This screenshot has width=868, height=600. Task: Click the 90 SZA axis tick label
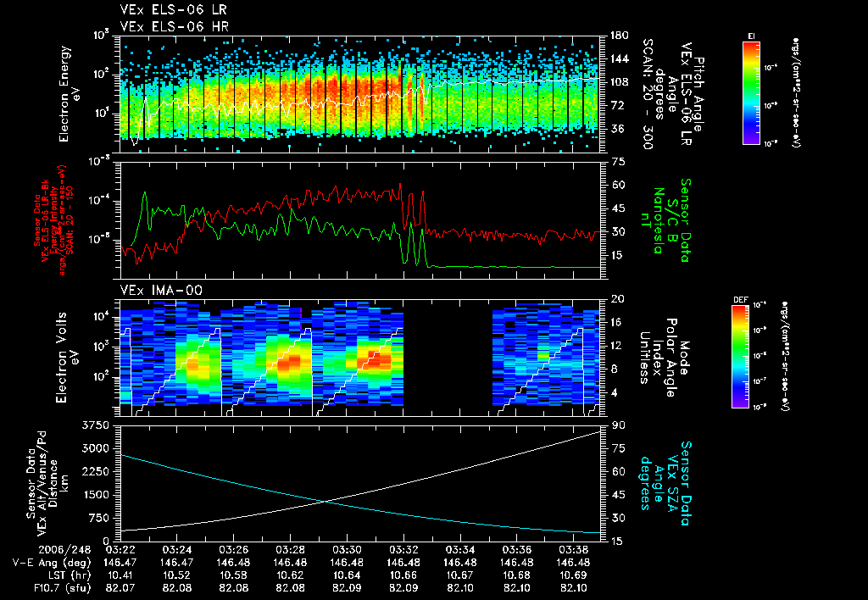[x=618, y=425]
